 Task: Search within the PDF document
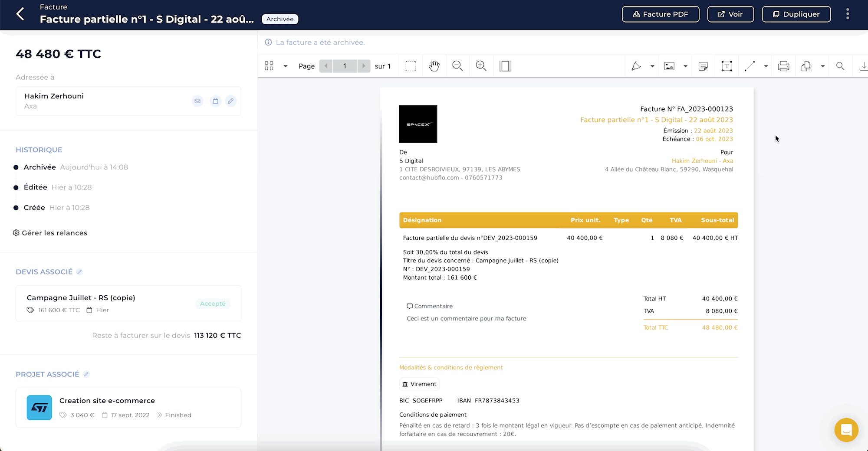pyautogui.click(x=840, y=66)
